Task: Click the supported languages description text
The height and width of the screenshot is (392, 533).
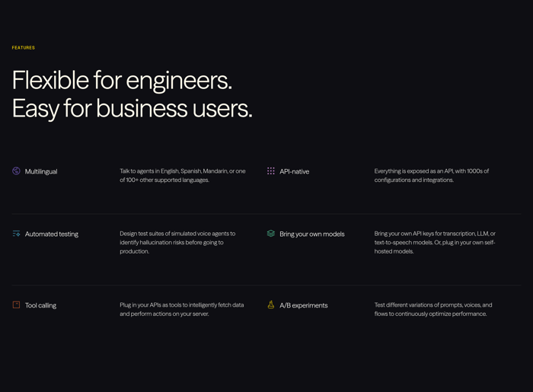Action: click(183, 176)
